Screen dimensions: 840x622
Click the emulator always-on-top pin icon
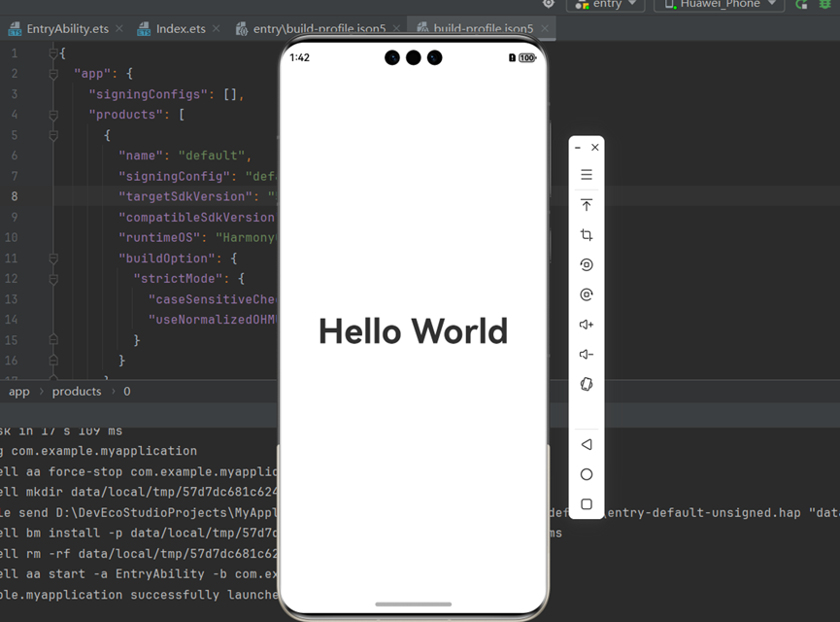click(587, 205)
